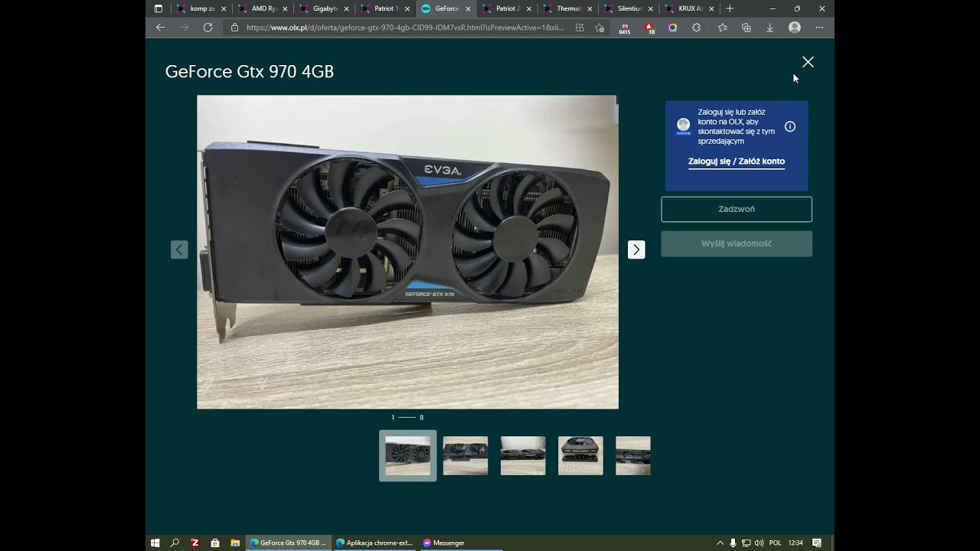Image resolution: width=980 pixels, height=551 pixels.
Task: Click the main EVGA graphics card photo
Action: (x=407, y=252)
